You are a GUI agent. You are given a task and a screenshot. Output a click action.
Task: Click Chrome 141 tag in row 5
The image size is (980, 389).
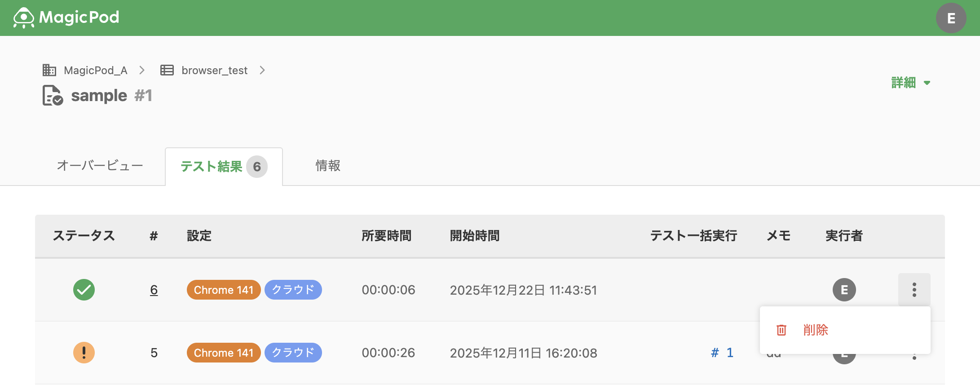pos(224,353)
